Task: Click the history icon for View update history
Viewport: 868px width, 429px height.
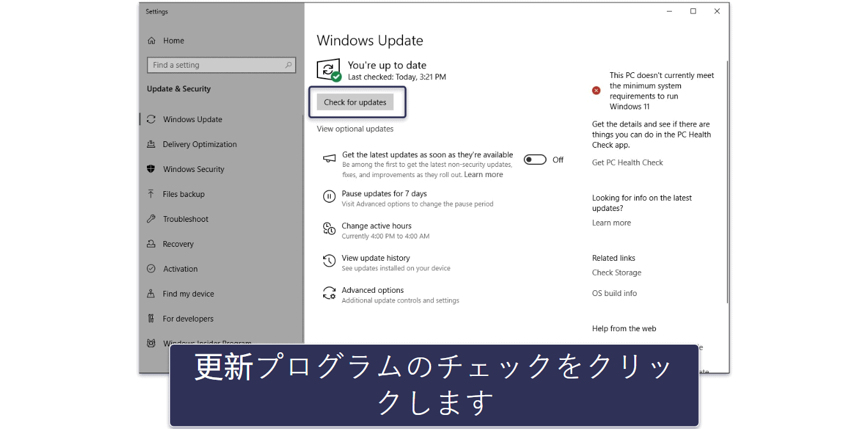Action: point(329,261)
